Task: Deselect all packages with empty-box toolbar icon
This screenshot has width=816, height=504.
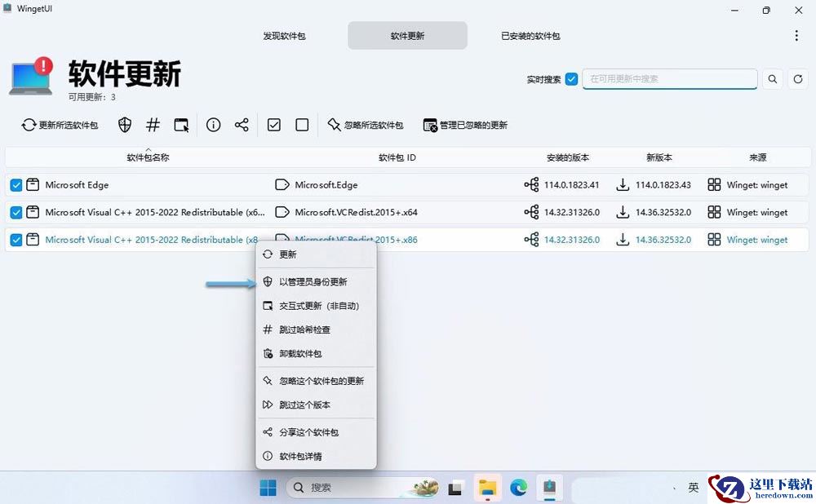Action: pyautogui.click(x=302, y=125)
